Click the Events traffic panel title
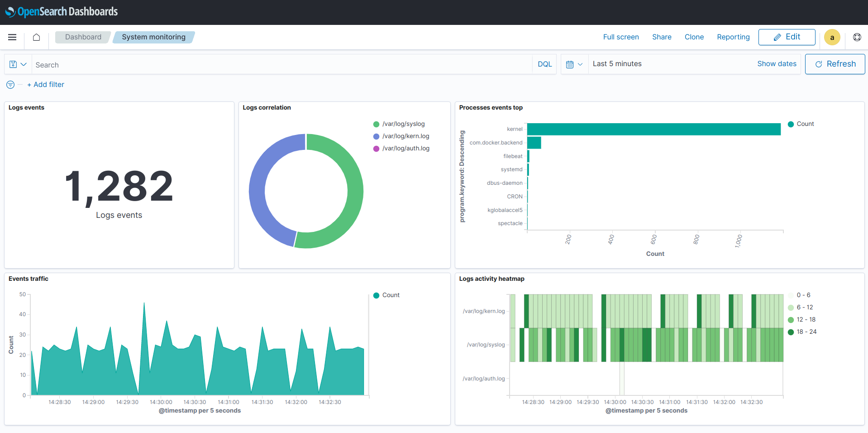868x433 pixels. [x=29, y=279]
